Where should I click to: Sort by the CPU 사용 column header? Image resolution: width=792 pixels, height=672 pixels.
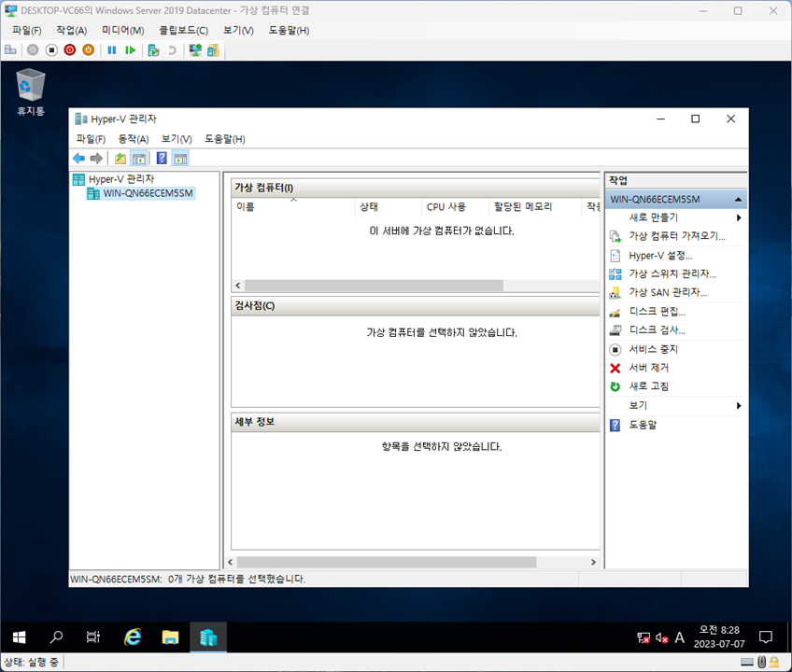[455, 206]
